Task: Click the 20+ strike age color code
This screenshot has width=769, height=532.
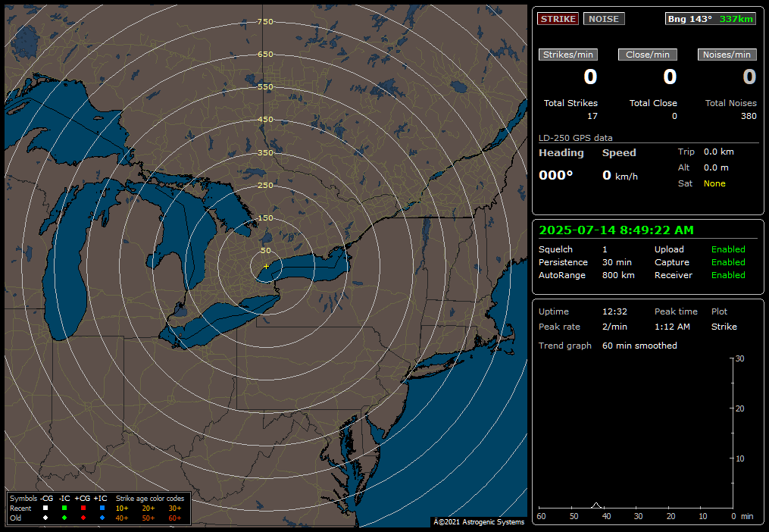Action: [148, 509]
